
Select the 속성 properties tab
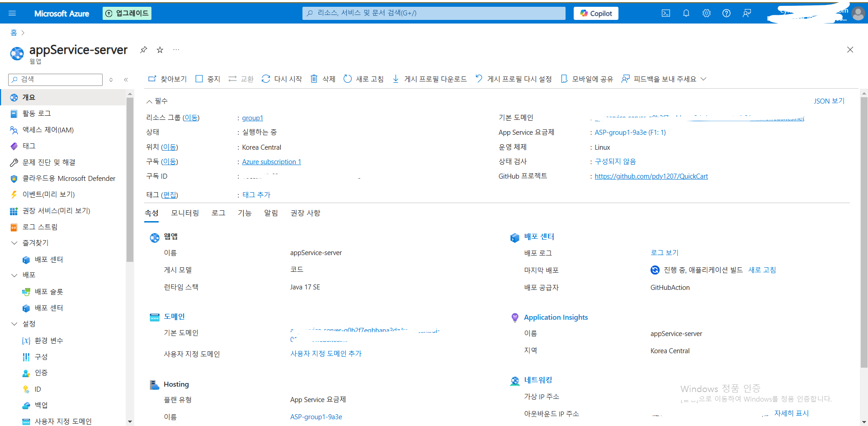[x=151, y=213]
